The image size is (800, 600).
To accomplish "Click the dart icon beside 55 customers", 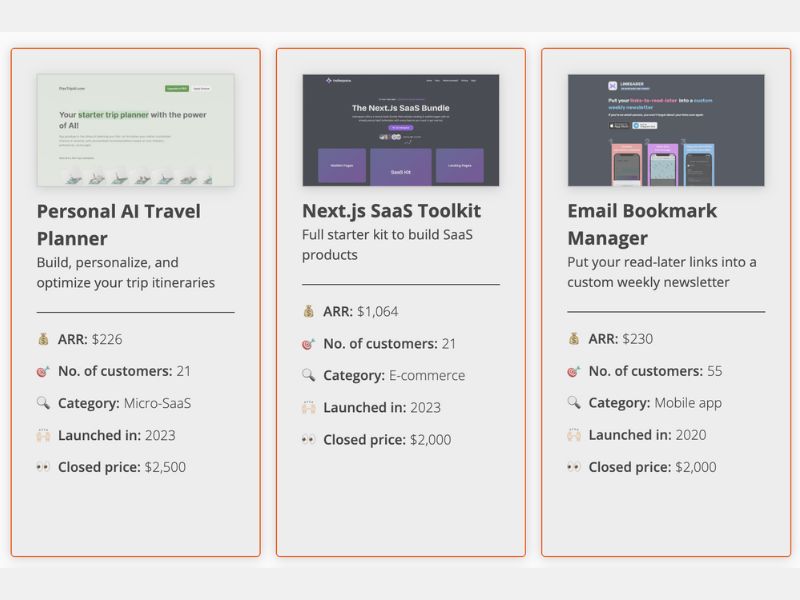I will pos(575,370).
